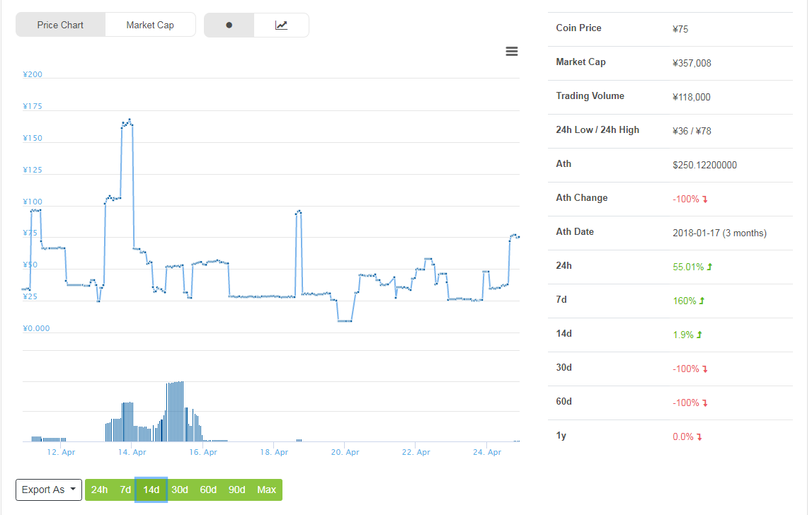Set chart range to 14d
This screenshot has width=812, height=515.
[x=151, y=490]
